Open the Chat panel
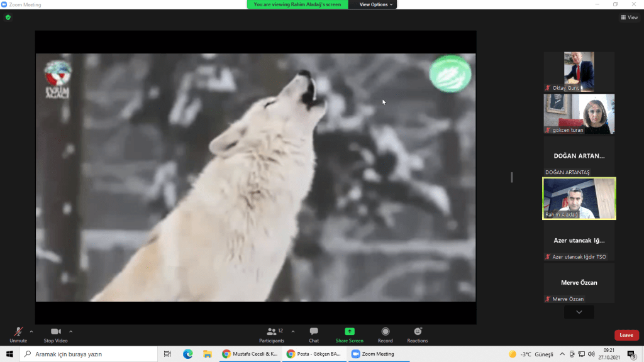Screen dimensions: 644x362 pyautogui.click(x=314, y=334)
